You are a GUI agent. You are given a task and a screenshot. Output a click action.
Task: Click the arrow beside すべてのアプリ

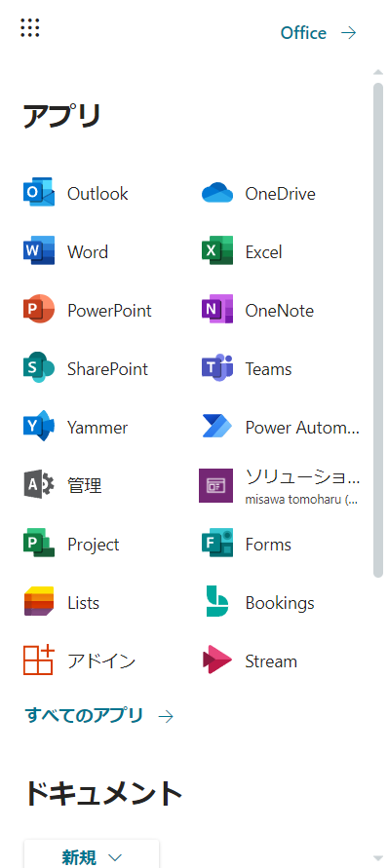[166, 717]
